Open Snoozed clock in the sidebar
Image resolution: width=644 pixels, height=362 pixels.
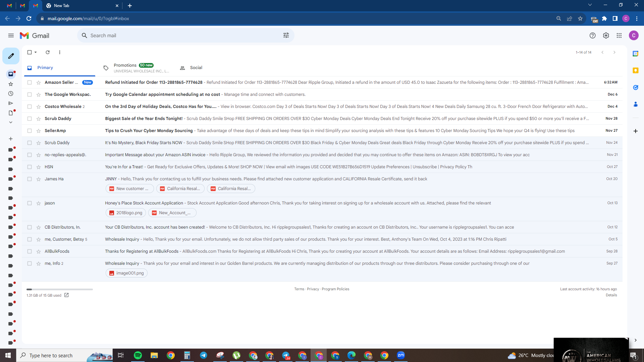click(11, 94)
